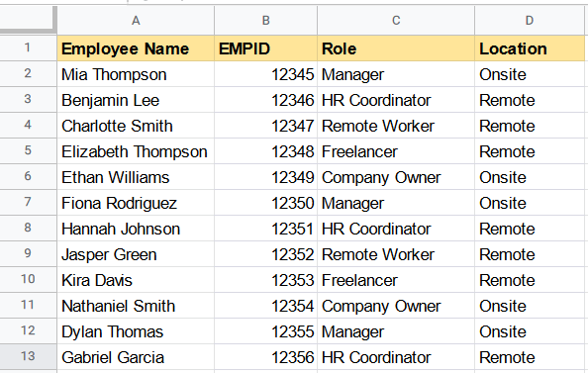Select column D header
The height and width of the screenshot is (373, 588).
530,20
